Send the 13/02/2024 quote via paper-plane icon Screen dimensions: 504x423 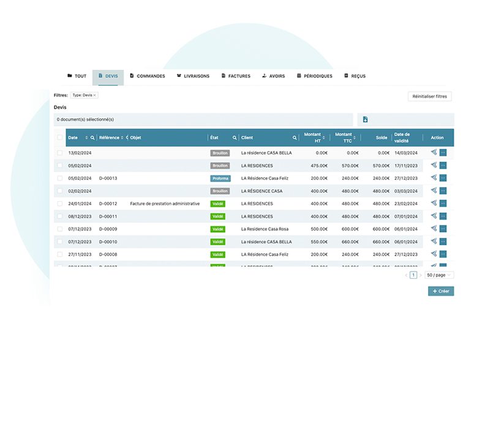[x=434, y=152]
